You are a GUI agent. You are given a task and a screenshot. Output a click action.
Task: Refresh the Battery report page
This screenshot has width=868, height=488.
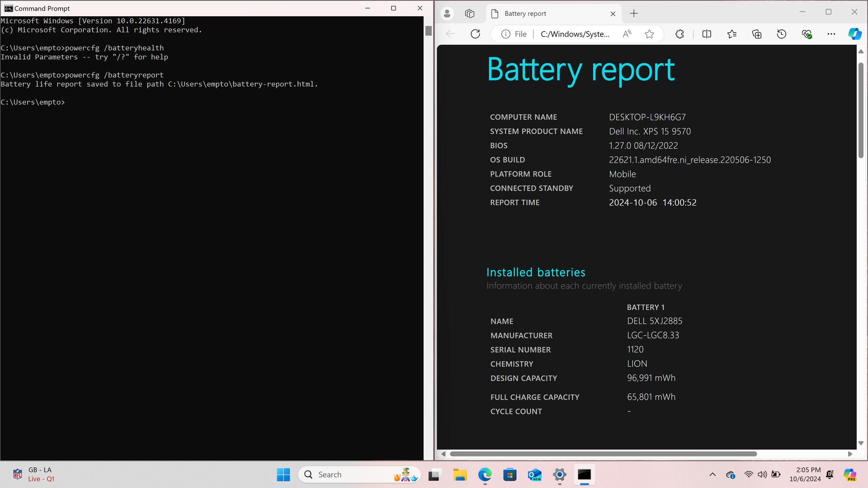(x=475, y=34)
